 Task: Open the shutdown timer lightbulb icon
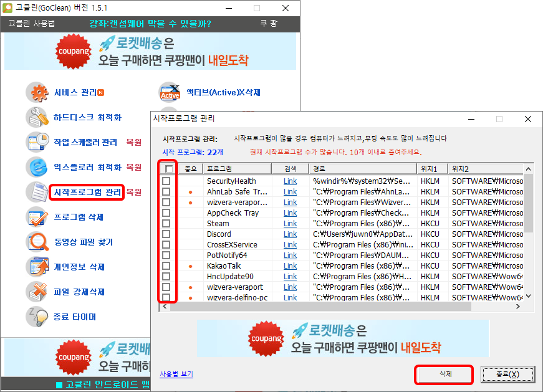point(37,317)
